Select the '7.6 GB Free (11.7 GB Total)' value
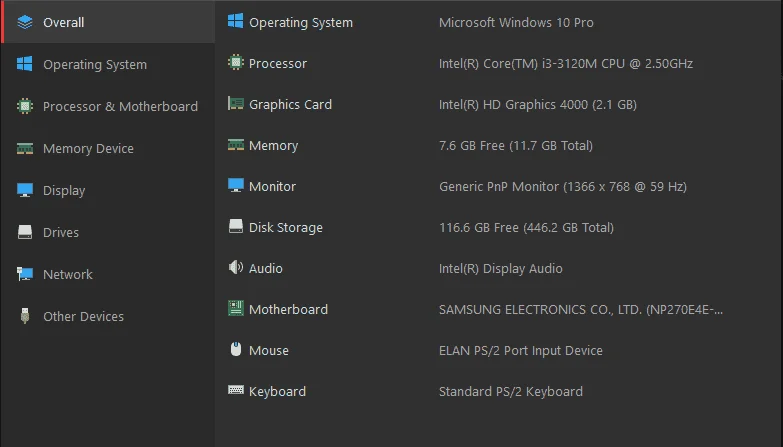 pos(516,145)
